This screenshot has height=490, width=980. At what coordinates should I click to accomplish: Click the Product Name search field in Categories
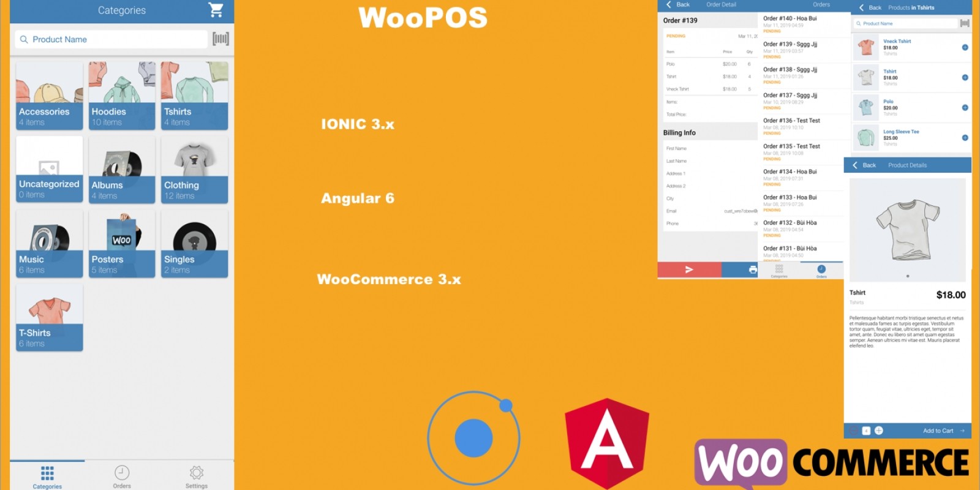click(111, 39)
